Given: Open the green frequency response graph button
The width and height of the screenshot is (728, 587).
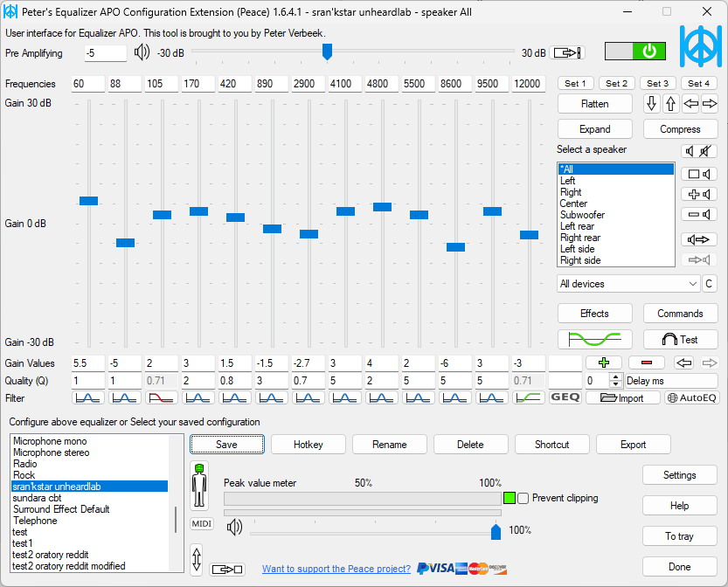Looking at the screenshot, I should click(x=595, y=340).
